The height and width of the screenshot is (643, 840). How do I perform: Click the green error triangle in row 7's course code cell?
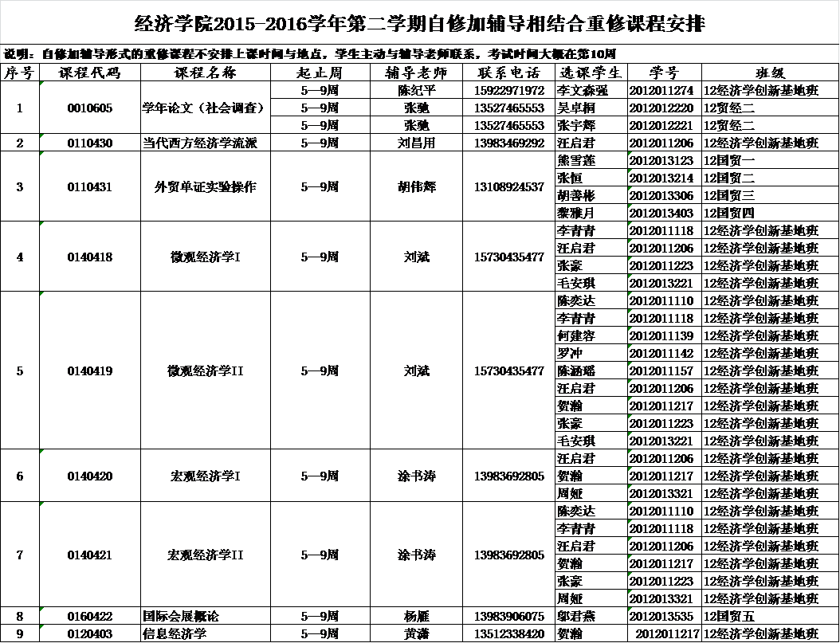tap(41, 504)
